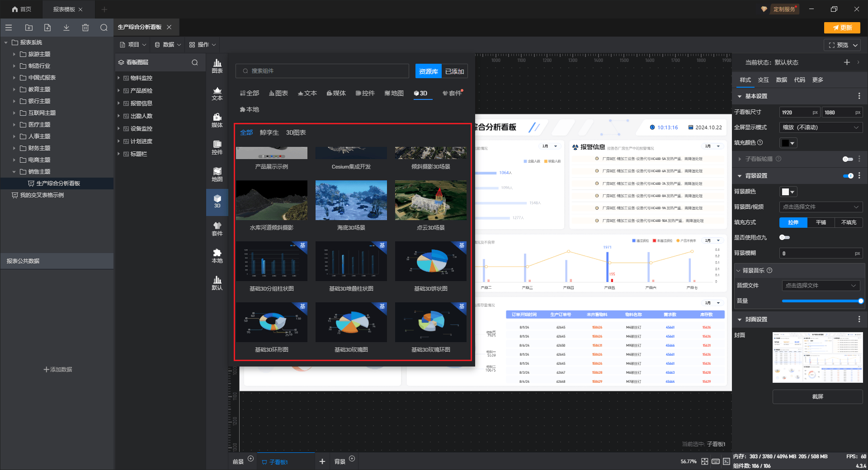Open the 项目 dropdown menu
Image resolution: width=868 pixels, height=470 pixels.
(133, 45)
